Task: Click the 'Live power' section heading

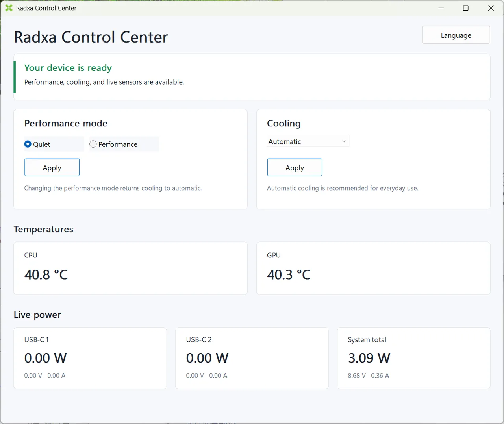Action: [x=37, y=315]
